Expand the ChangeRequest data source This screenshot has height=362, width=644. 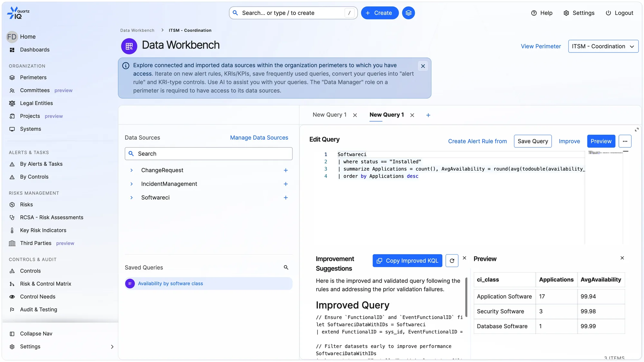click(131, 170)
